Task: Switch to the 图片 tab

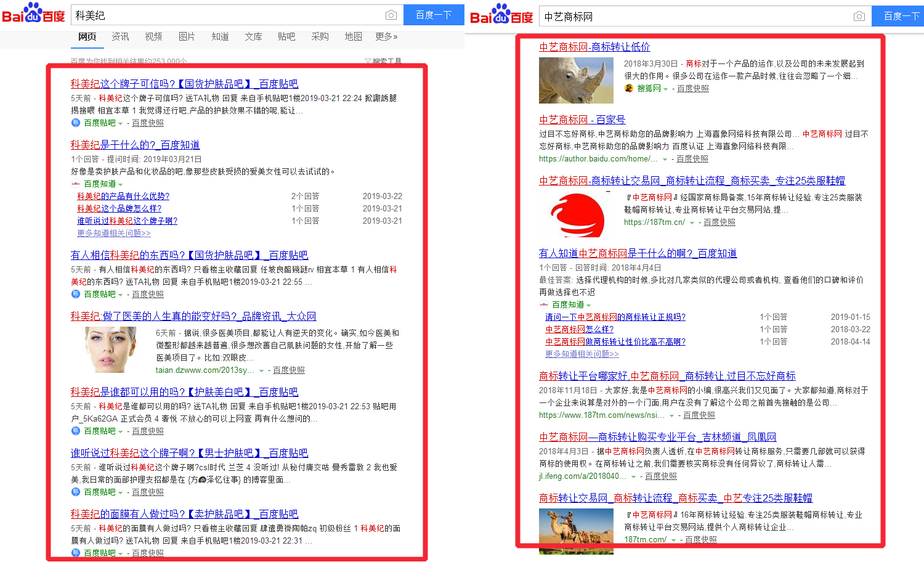Action: 187,36
